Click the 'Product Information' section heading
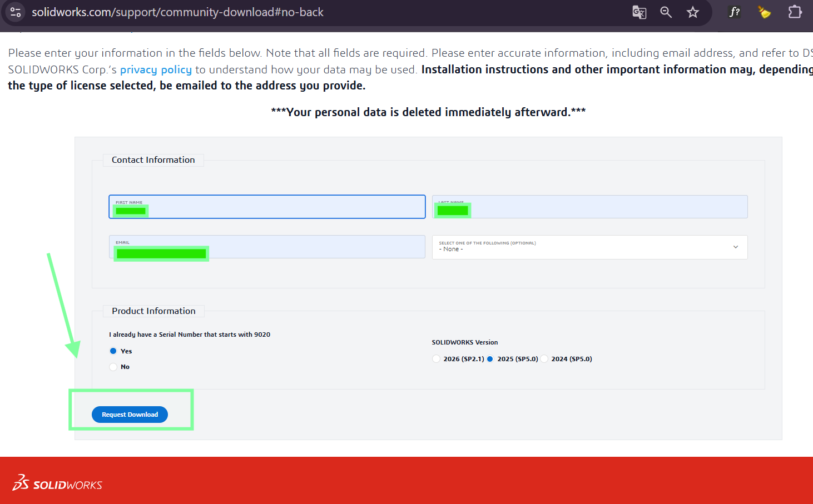This screenshot has height=504, width=813. coord(153,311)
